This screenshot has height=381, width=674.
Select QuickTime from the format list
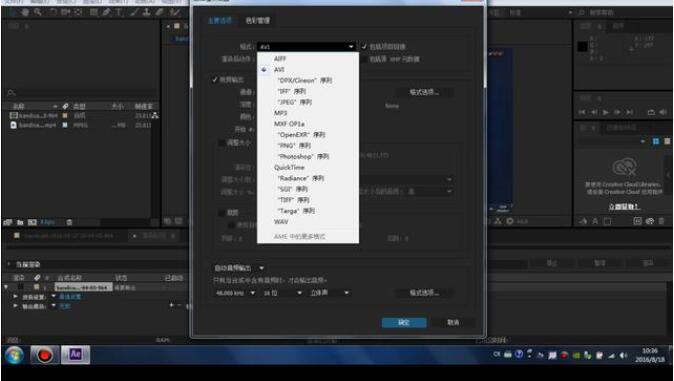coord(289,167)
